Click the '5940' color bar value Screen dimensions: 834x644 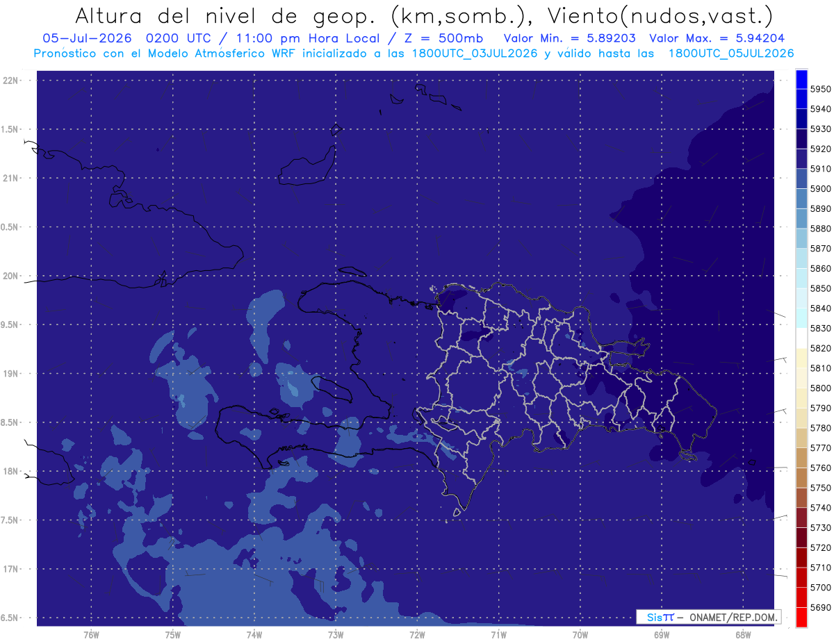(x=820, y=109)
